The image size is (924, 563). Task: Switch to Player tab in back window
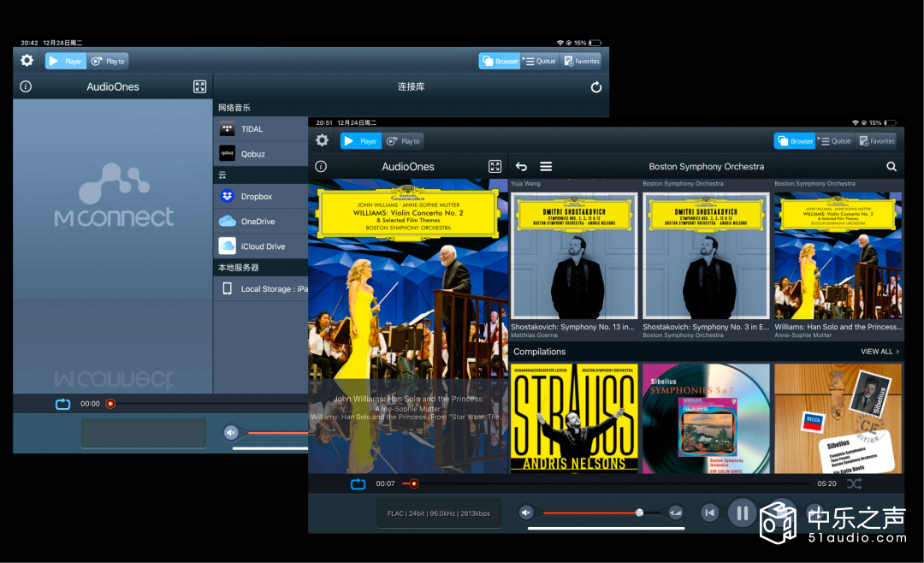66,61
